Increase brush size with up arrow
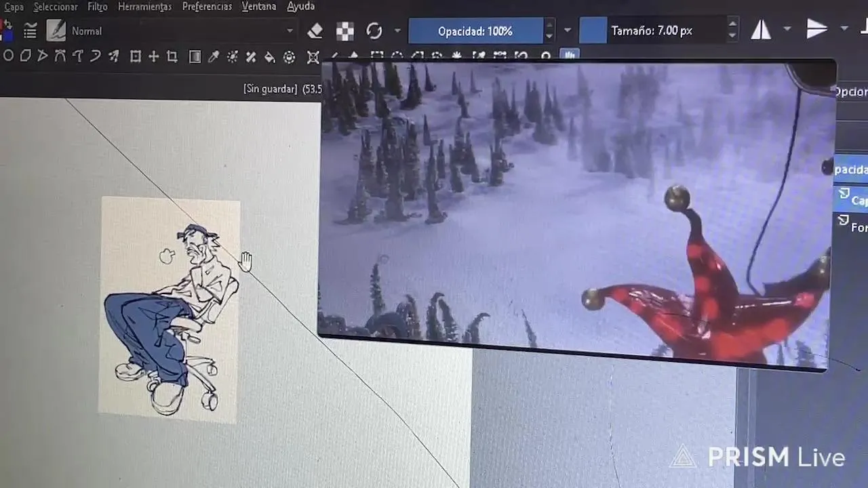The image size is (868, 488). tap(732, 24)
